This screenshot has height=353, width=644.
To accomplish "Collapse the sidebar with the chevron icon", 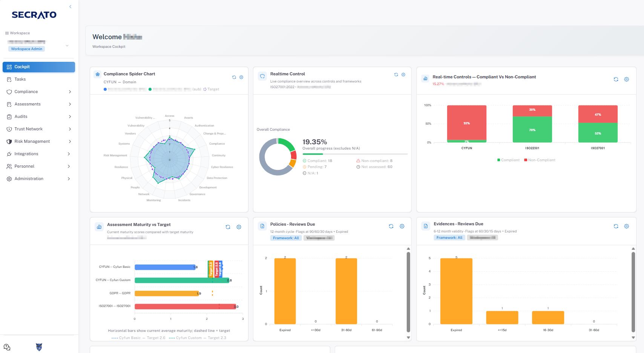I will pyautogui.click(x=70, y=7).
